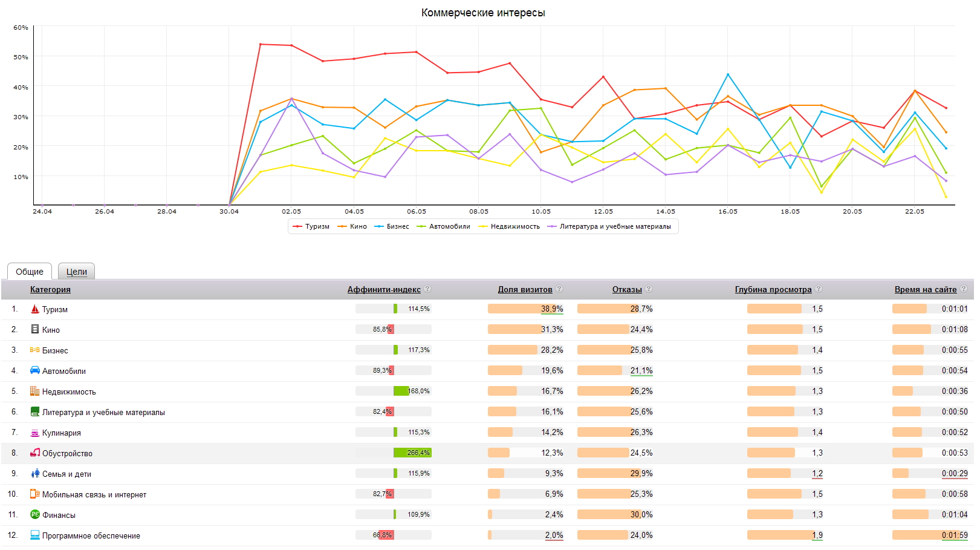The image size is (980, 550).
Task: Click the Семья и дети time value 0:00:29
Action: coord(955,473)
